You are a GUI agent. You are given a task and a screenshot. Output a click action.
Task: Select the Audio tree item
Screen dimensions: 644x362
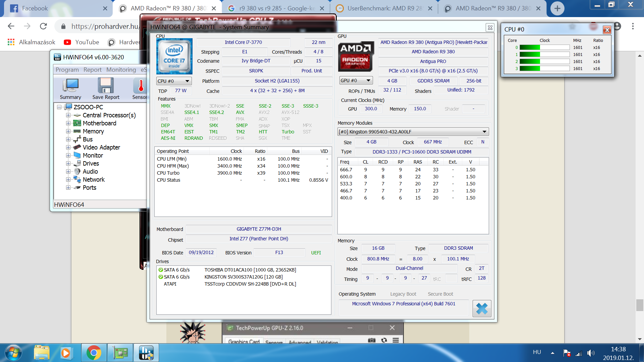point(90,172)
